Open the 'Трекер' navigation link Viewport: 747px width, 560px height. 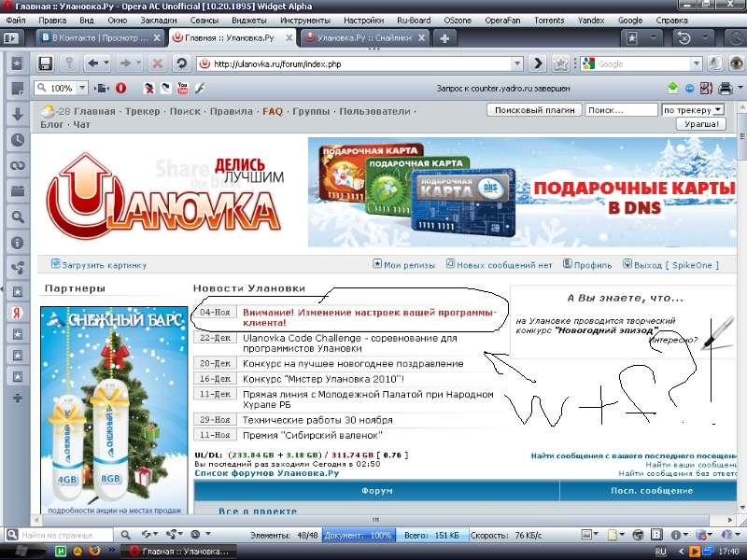(143, 111)
